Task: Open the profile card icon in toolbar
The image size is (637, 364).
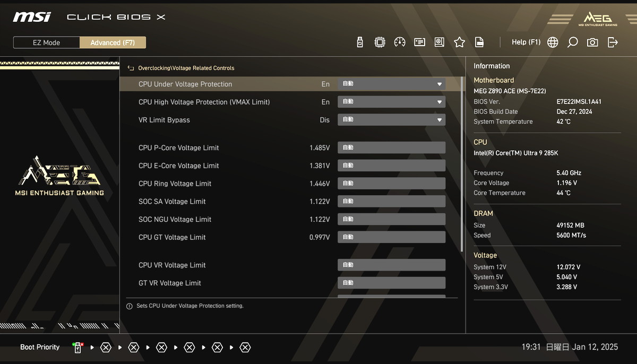Action: point(419,42)
